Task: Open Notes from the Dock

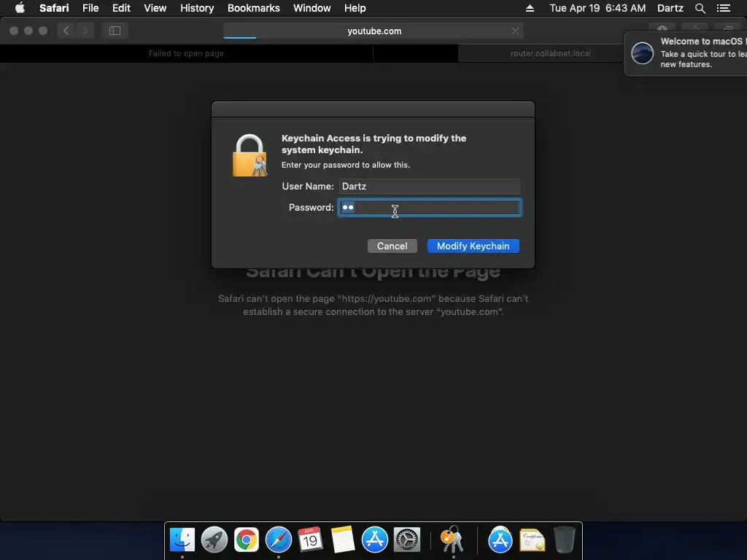Action: point(343,540)
